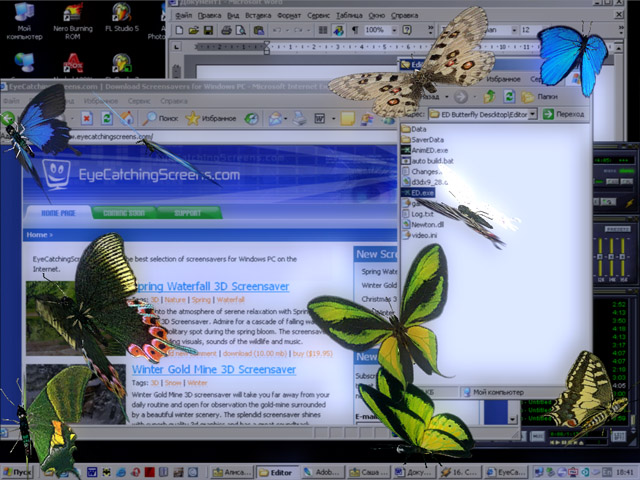Click Поиск search button in Internet Explorer
Image resolution: width=640 pixels, height=480 pixels.
160,118
